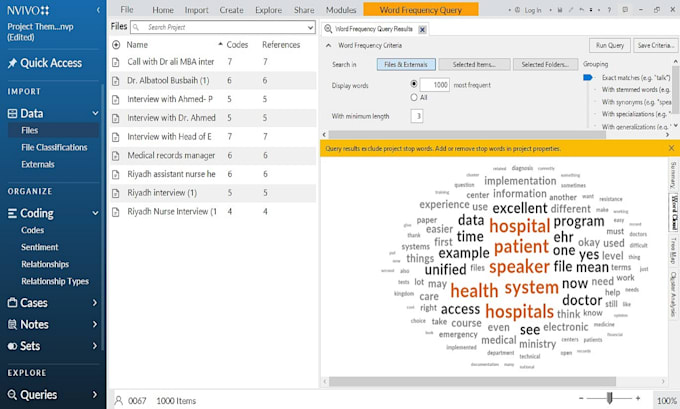Viewport: 680px width, 409px height.
Task: Click the user icon in the status bar
Action: [118, 401]
